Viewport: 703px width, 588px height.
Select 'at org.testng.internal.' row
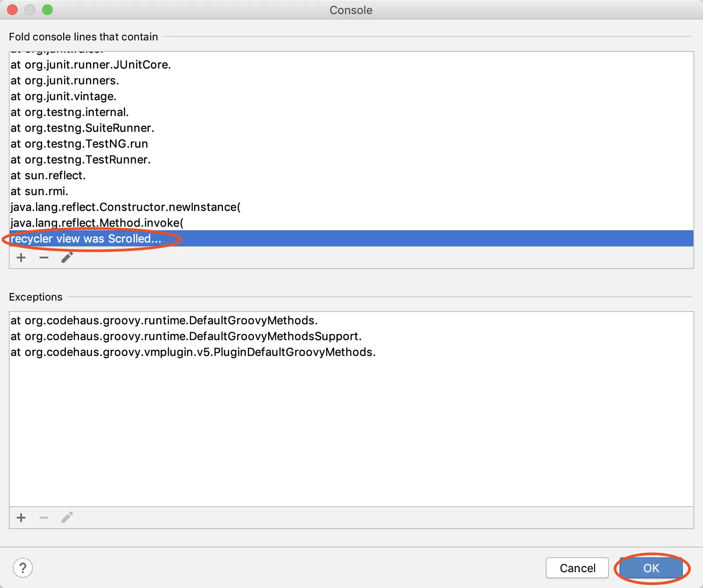[x=351, y=112]
